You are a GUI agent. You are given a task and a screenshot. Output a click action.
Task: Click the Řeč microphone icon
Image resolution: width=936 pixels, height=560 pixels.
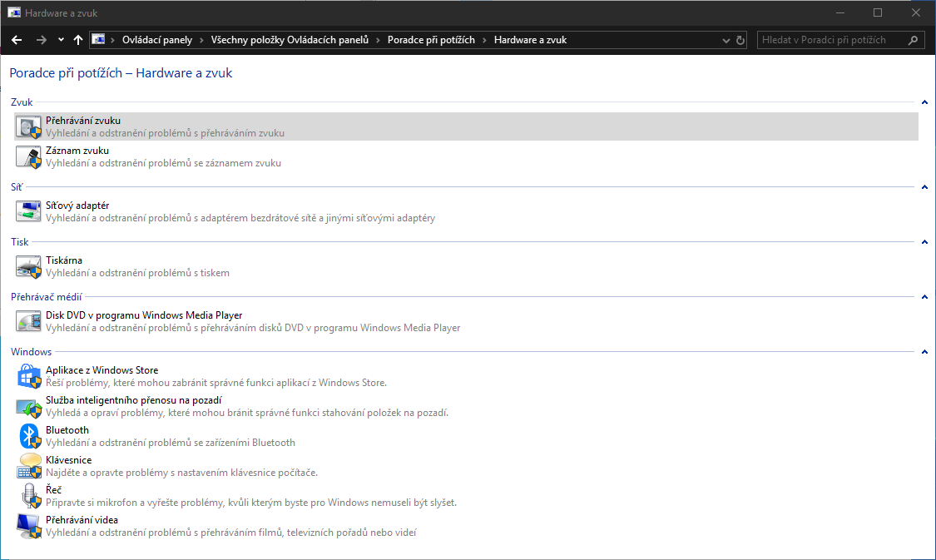pos(29,496)
